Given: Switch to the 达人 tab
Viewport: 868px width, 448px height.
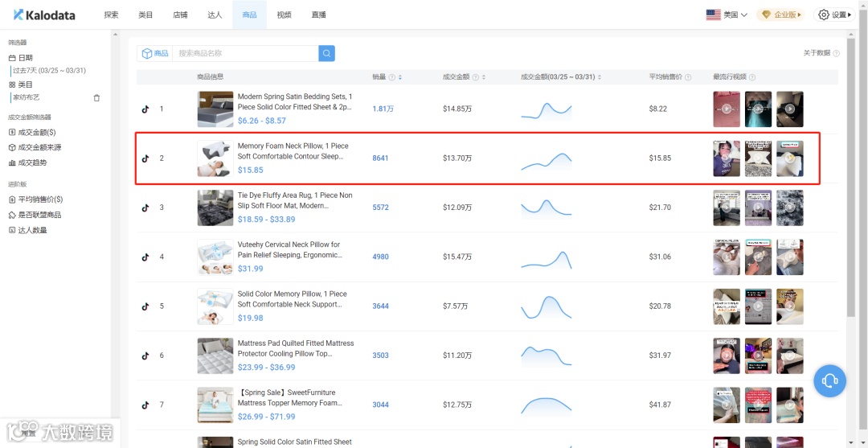Looking at the screenshot, I should tap(215, 15).
